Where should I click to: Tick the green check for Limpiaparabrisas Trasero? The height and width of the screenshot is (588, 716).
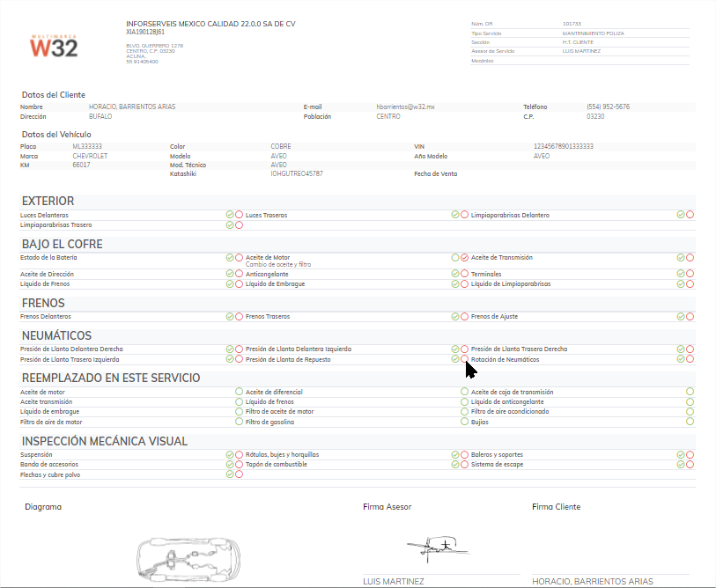click(x=230, y=225)
